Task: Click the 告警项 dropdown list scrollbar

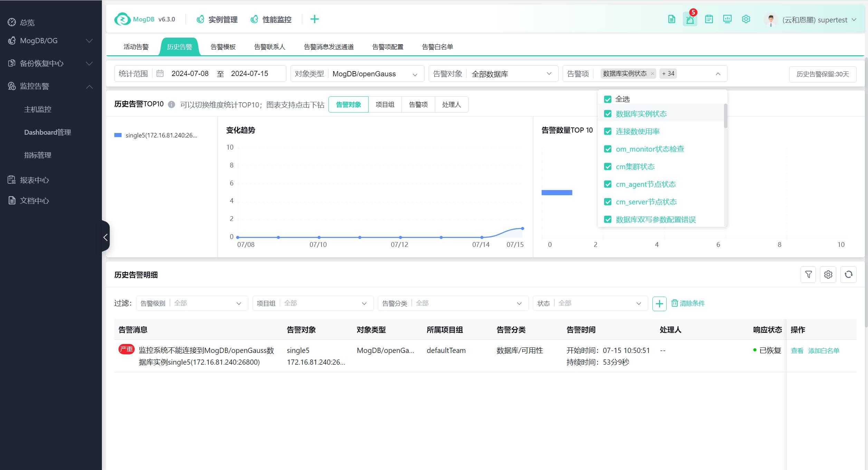Action: [x=725, y=116]
